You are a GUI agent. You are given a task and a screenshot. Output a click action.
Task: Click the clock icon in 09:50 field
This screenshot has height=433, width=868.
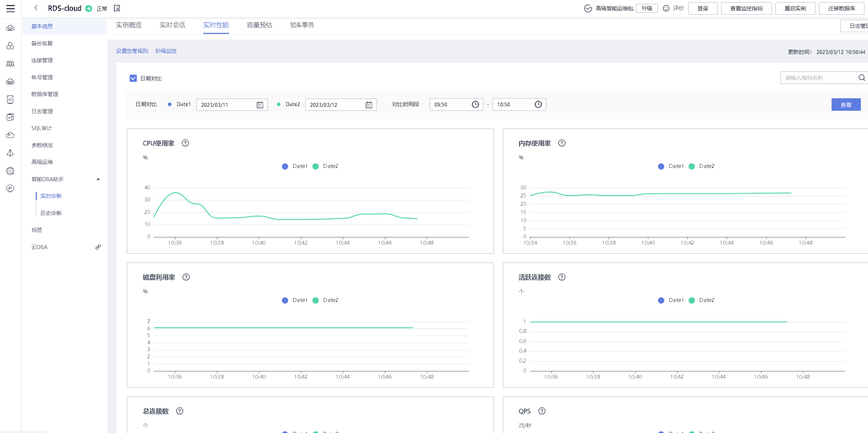click(x=475, y=104)
